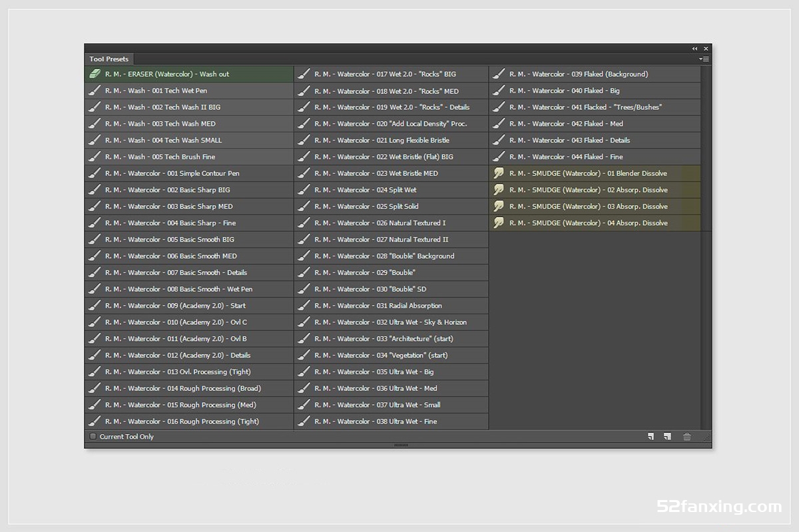Click brush icon beside 039 Flaked (Background)

tap(499, 74)
